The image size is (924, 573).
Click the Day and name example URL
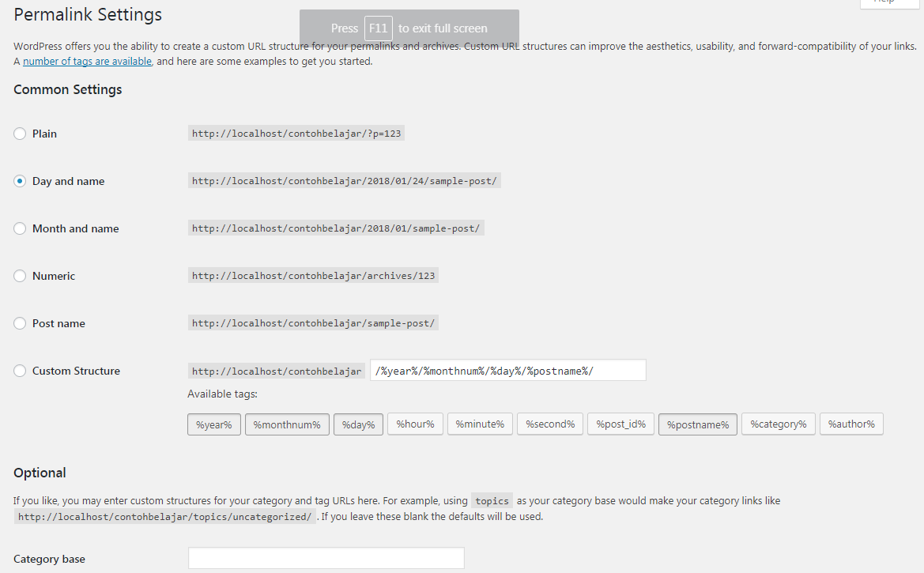tap(344, 181)
